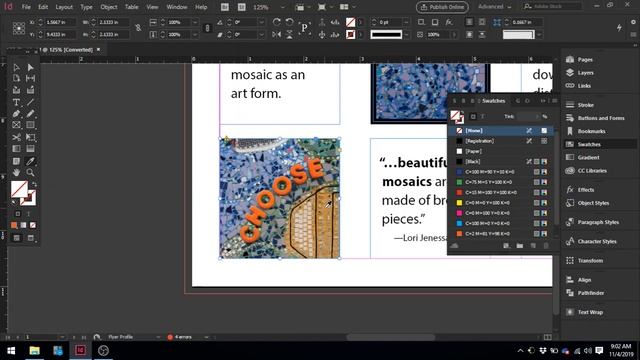Open the Effects panel

(x=586, y=190)
